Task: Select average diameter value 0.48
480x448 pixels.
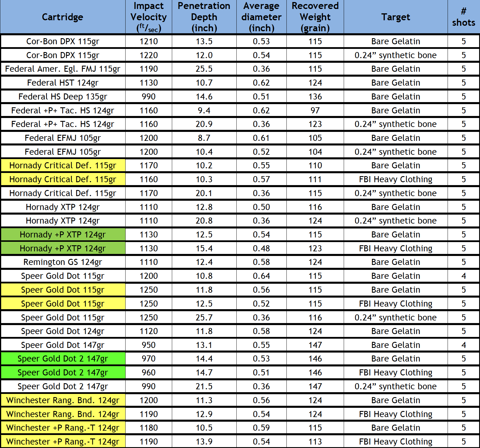Action: (262, 248)
